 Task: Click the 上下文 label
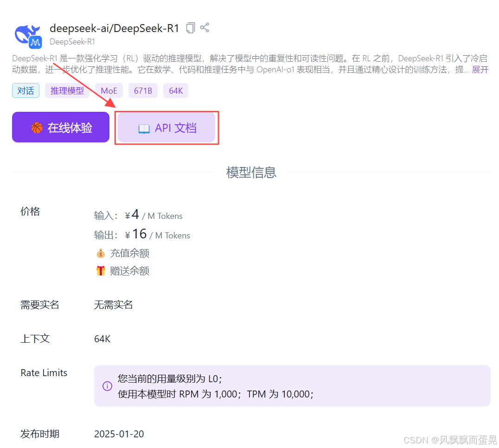coord(35,339)
